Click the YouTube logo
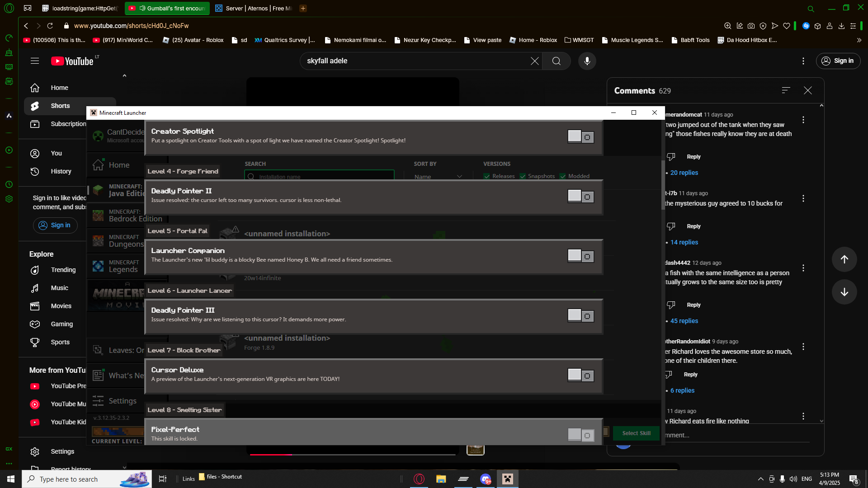The height and width of the screenshot is (488, 868). click(x=72, y=61)
